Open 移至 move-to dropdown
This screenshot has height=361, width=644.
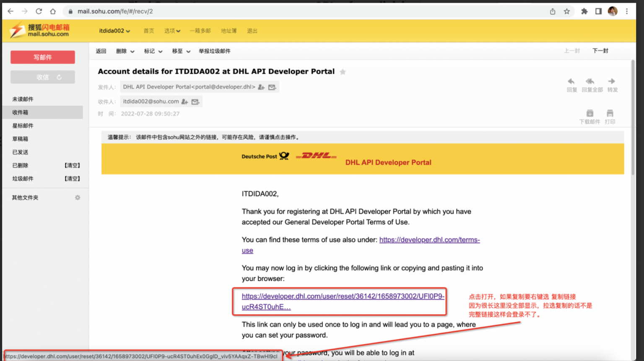pos(181,51)
